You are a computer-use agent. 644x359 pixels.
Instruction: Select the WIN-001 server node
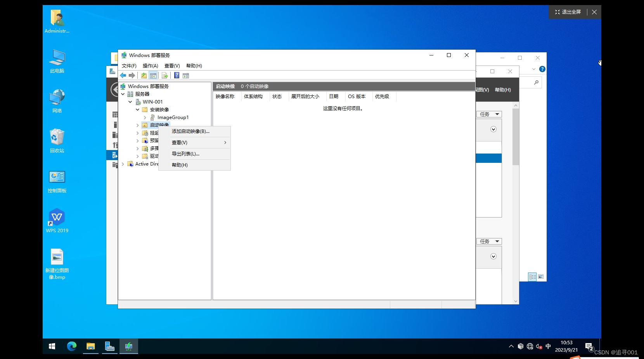click(152, 102)
